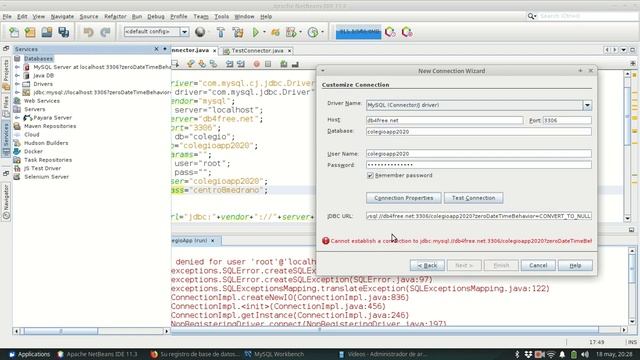Click the New File toolbar icon
Screen dimensions: 640x360
click(14, 32)
